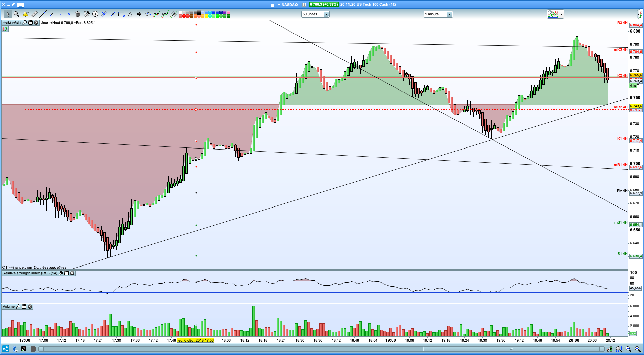The image size is (644, 355).
Task: Select the black arrow drawing tool
Action: coord(139,14)
